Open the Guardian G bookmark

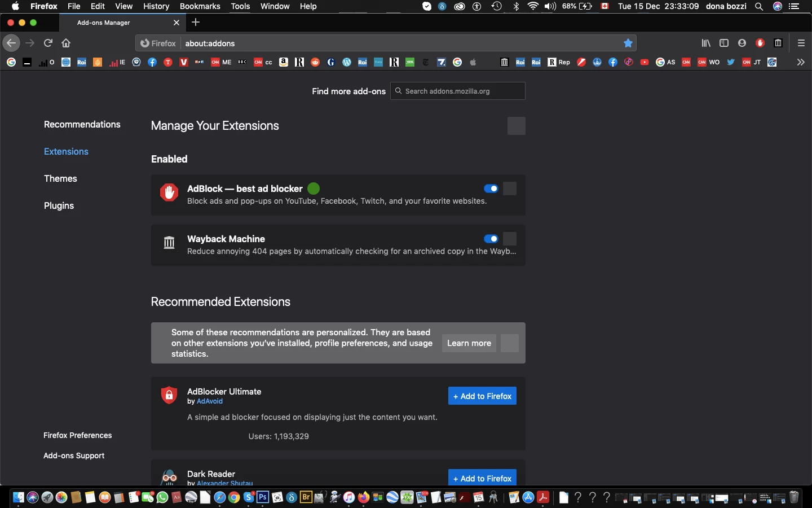(x=331, y=62)
